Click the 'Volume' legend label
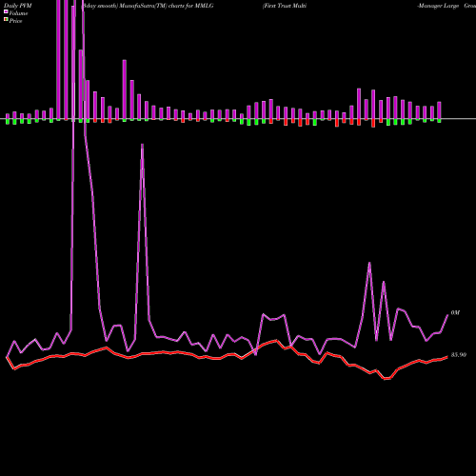476x476 pixels. coord(18,13)
